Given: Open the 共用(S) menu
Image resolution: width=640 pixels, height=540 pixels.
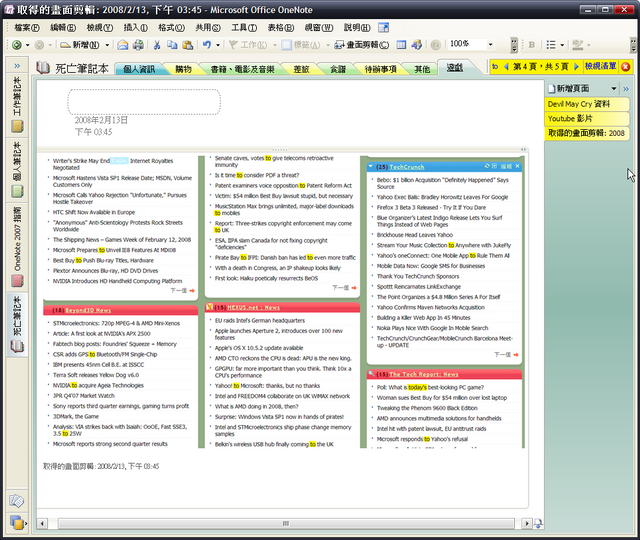Looking at the screenshot, I should click(208, 28).
